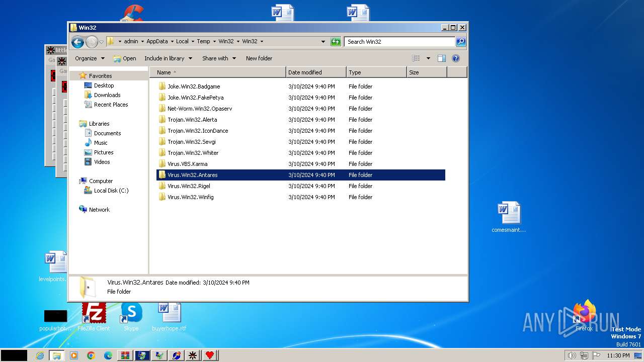Switch to the WinRAR taskbar button
Image resolution: width=644 pixels, height=362 pixels.
point(125,355)
